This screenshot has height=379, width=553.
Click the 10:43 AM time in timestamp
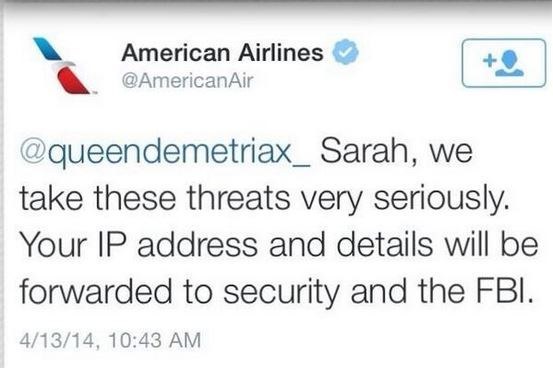coord(155,340)
